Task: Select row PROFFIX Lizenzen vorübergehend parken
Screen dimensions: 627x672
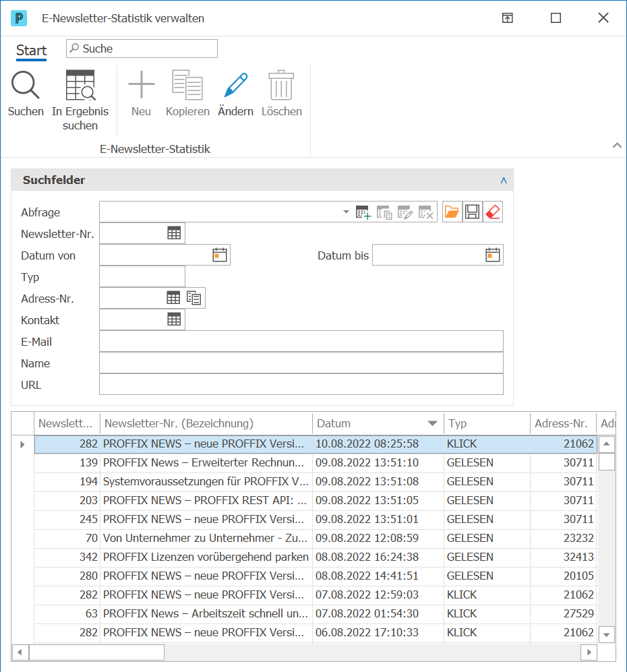Action: pos(316,557)
